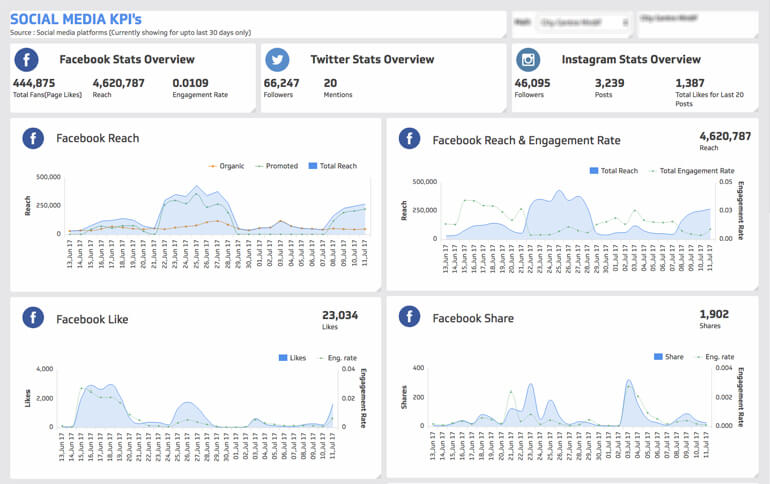Click the SOCIAL MEDIA KPI's heading
The height and width of the screenshot is (484, 770).
coord(76,19)
